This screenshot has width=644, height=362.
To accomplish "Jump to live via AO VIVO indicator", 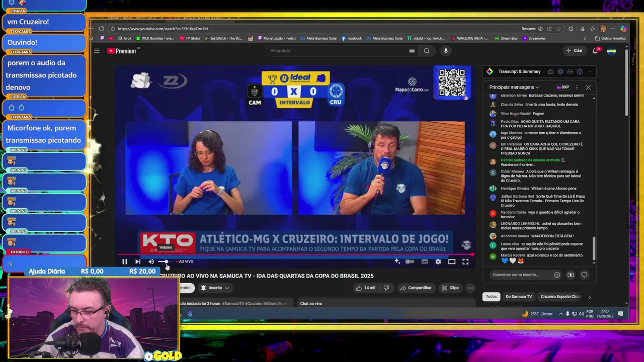I will [x=184, y=261].
